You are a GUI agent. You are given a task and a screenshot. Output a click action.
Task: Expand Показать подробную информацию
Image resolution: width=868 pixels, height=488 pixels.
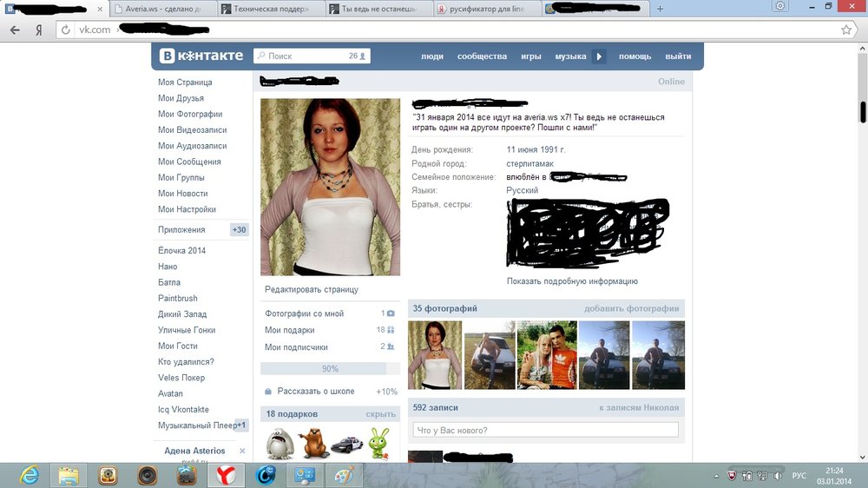[572, 281]
